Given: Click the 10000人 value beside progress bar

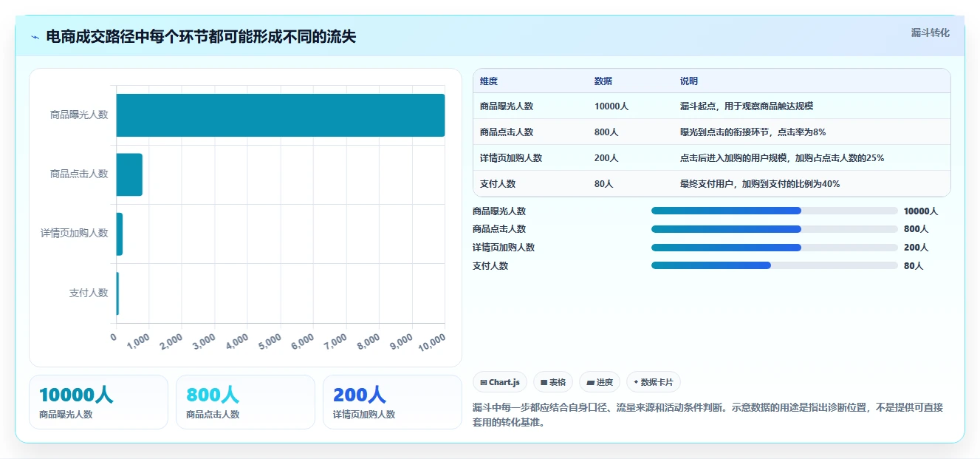Looking at the screenshot, I should (921, 211).
